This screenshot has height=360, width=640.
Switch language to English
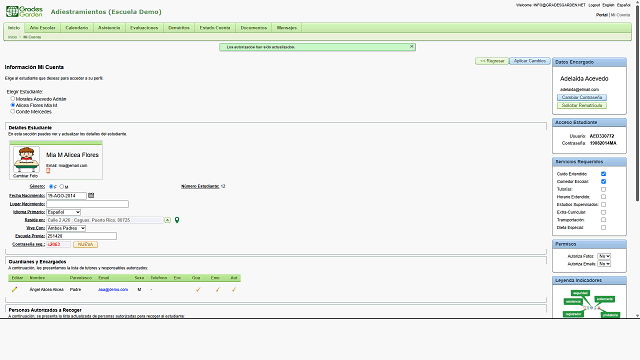tap(608, 5)
